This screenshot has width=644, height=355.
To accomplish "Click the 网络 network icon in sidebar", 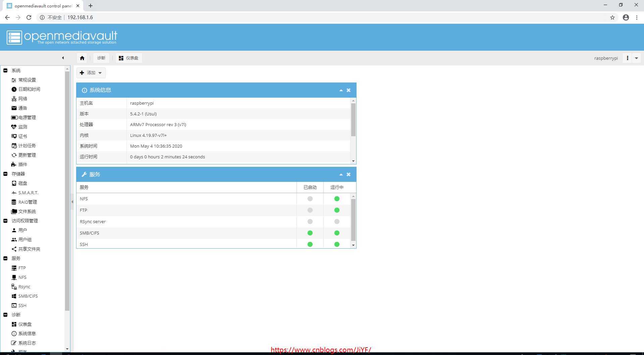I will click(14, 99).
